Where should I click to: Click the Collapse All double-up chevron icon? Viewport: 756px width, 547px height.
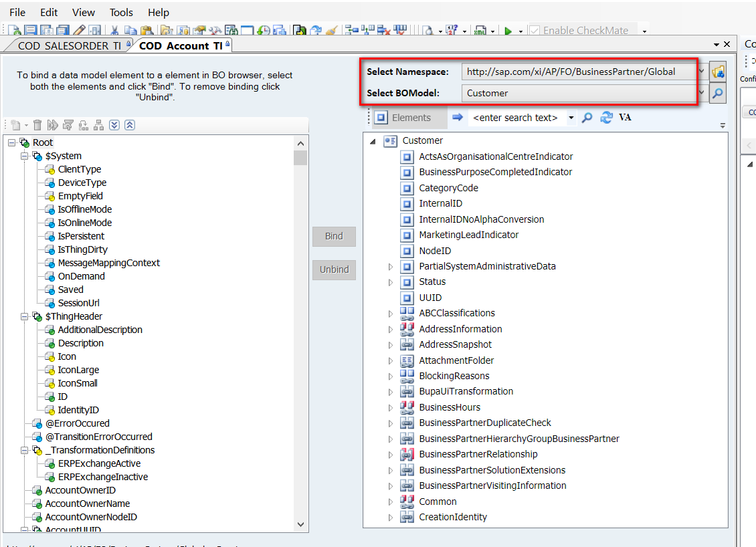tap(130, 125)
